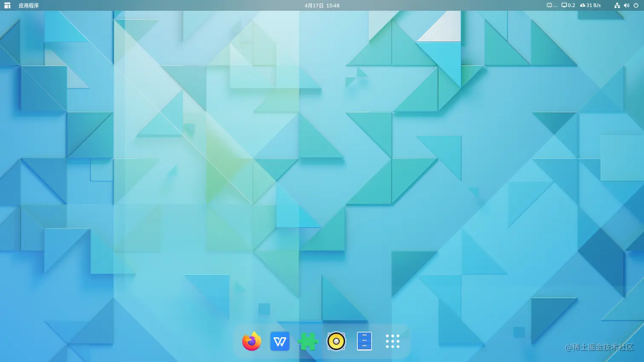The height and width of the screenshot is (362, 644).
Task: Open the blue drawer archive app in the dock
Action: 364,341
